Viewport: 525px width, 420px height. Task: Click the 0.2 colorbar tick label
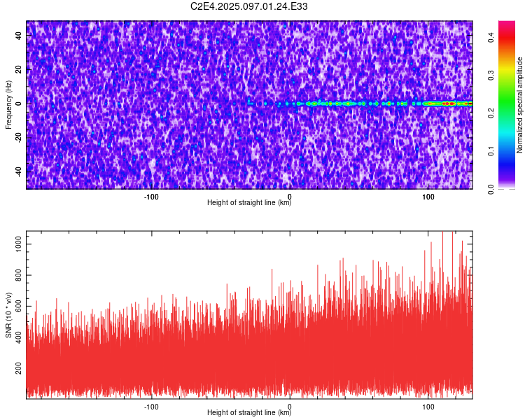pyautogui.click(x=491, y=113)
